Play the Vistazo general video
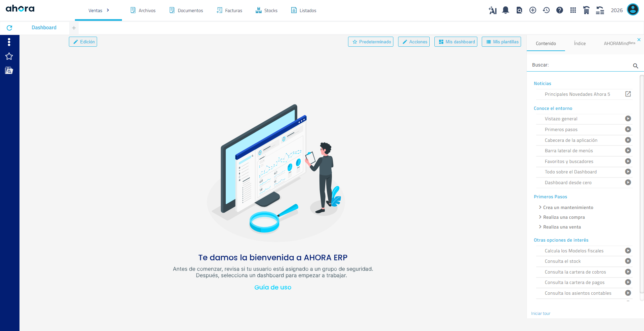Screen dimensions: 644x331 pyautogui.click(x=628, y=119)
